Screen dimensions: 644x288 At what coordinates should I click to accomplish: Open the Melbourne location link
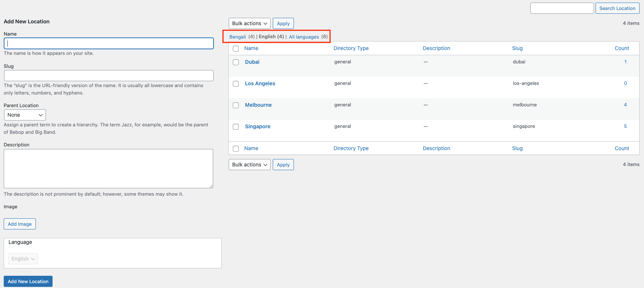tap(258, 105)
